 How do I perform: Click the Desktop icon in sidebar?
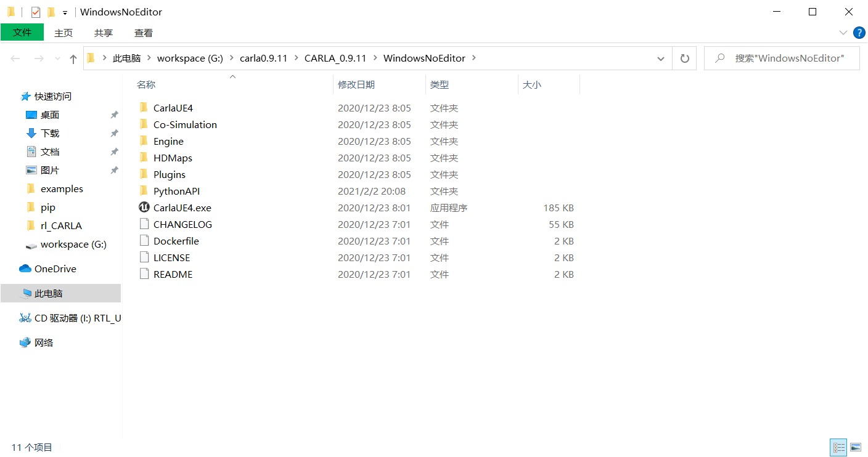(x=31, y=115)
